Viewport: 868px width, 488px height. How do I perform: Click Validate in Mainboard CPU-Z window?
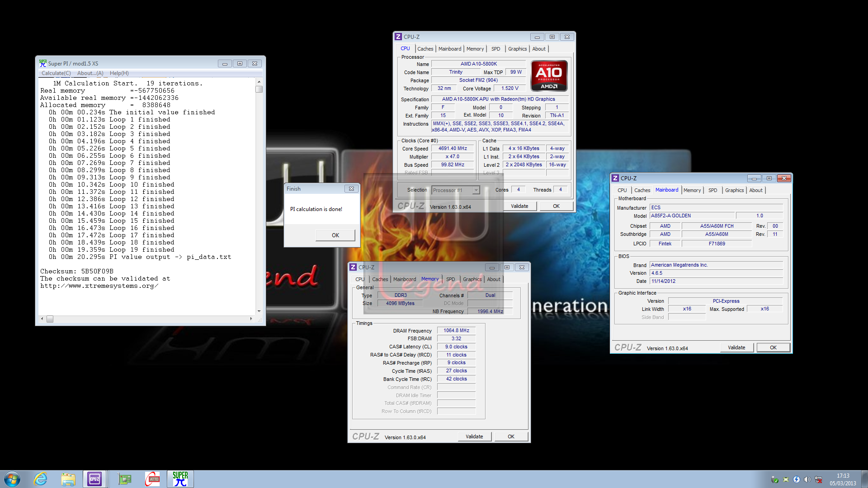[736, 347]
